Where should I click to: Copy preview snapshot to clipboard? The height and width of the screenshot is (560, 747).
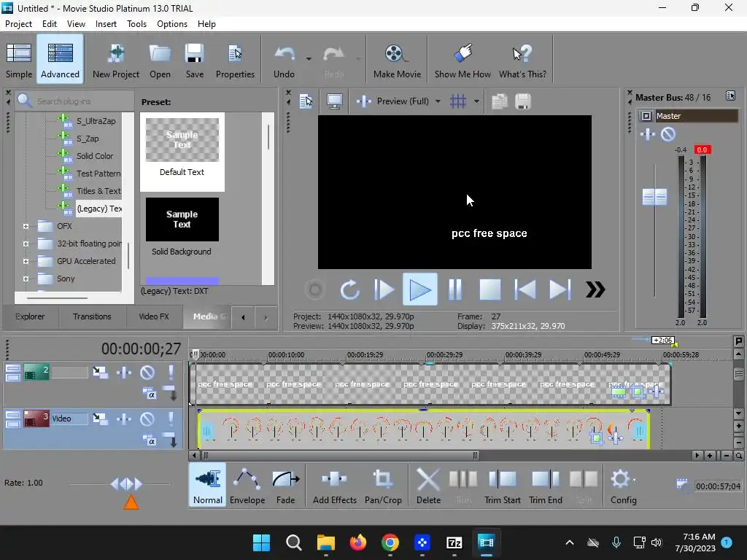(499, 101)
